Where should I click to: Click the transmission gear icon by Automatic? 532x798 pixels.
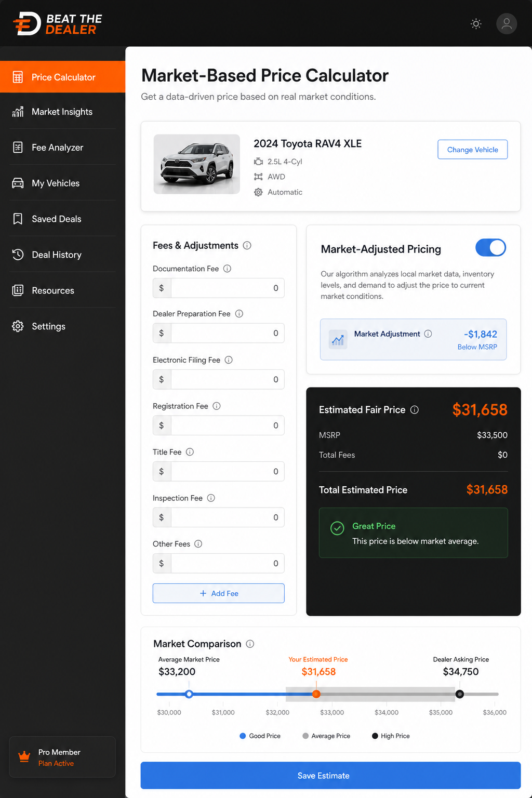click(258, 192)
